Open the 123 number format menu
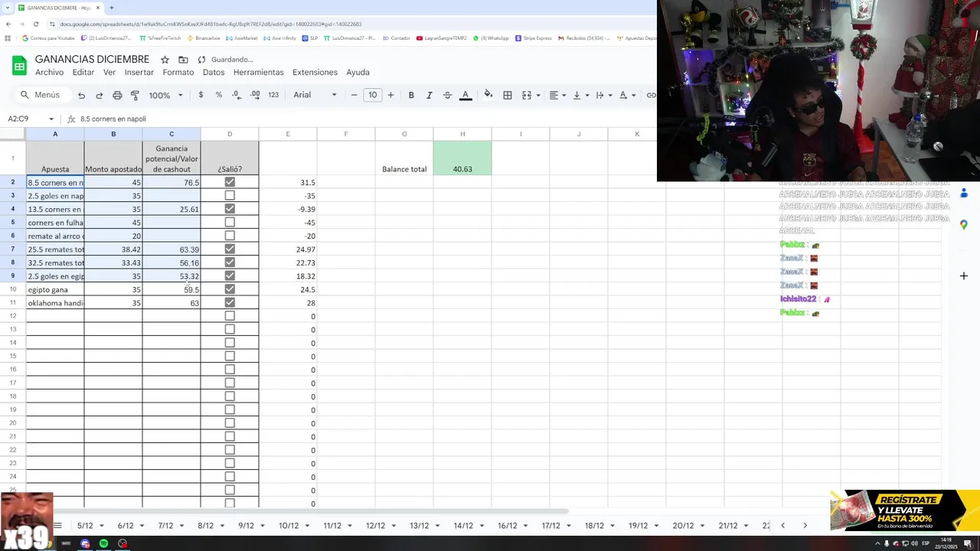Viewport: 980px width, 551px height. coord(273,95)
